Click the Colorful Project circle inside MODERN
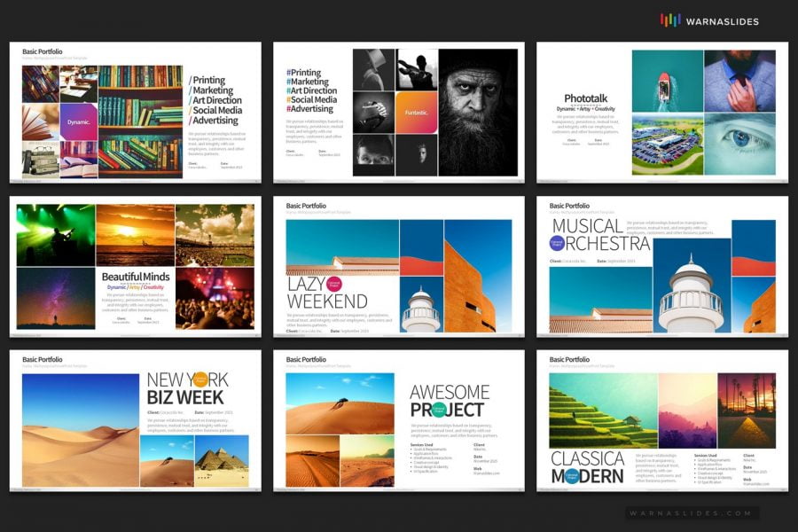This screenshot has width=798, height=532. (x=572, y=476)
